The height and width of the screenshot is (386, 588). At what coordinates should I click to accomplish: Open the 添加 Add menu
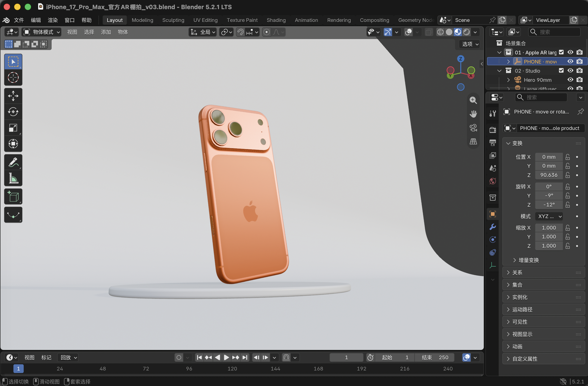click(x=106, y=32)
